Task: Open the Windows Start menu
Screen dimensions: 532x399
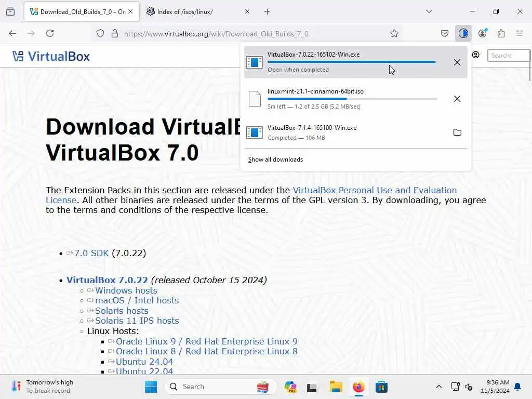Action: tap(151, 387)
